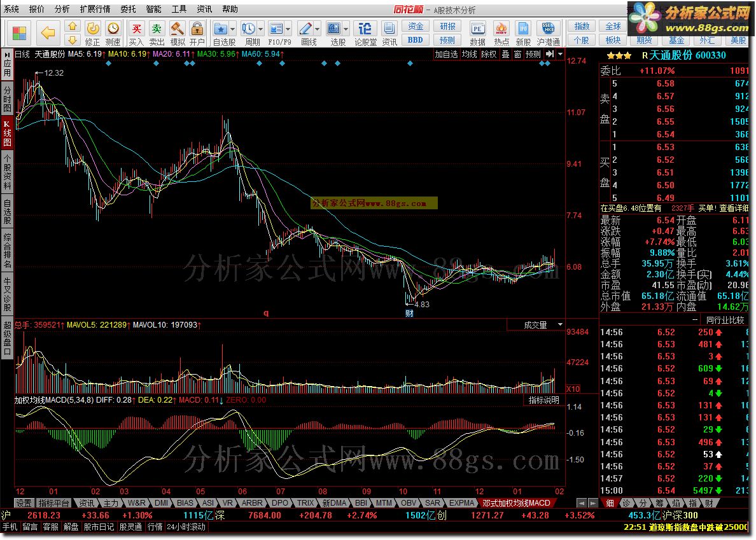
Task: Toggle the 预测 button in chart header
Action: 533,55
